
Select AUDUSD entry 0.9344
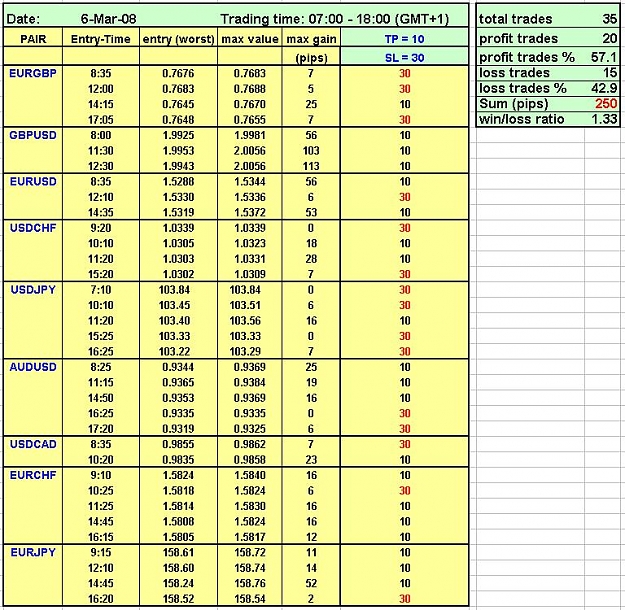pos(178,367)
